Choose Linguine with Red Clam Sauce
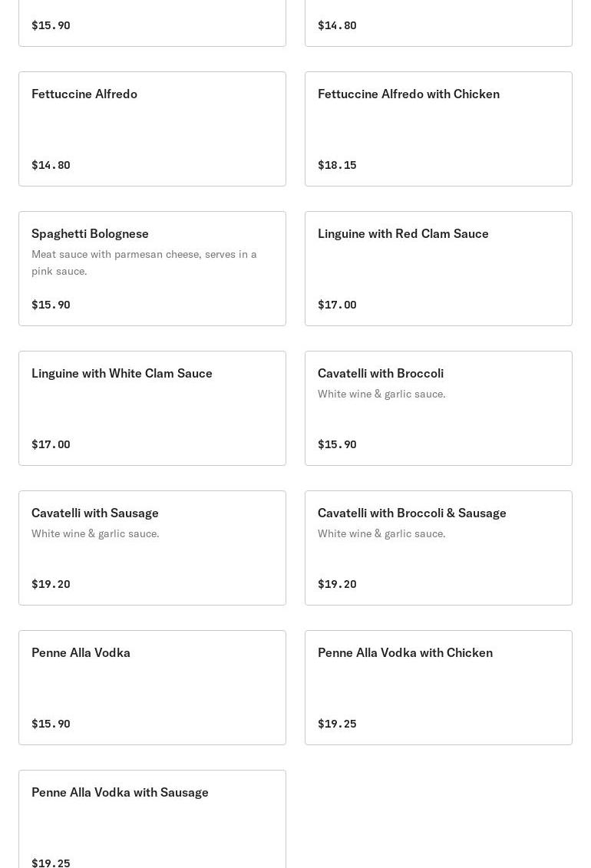 pyautogui.click(x=438, y=268)
